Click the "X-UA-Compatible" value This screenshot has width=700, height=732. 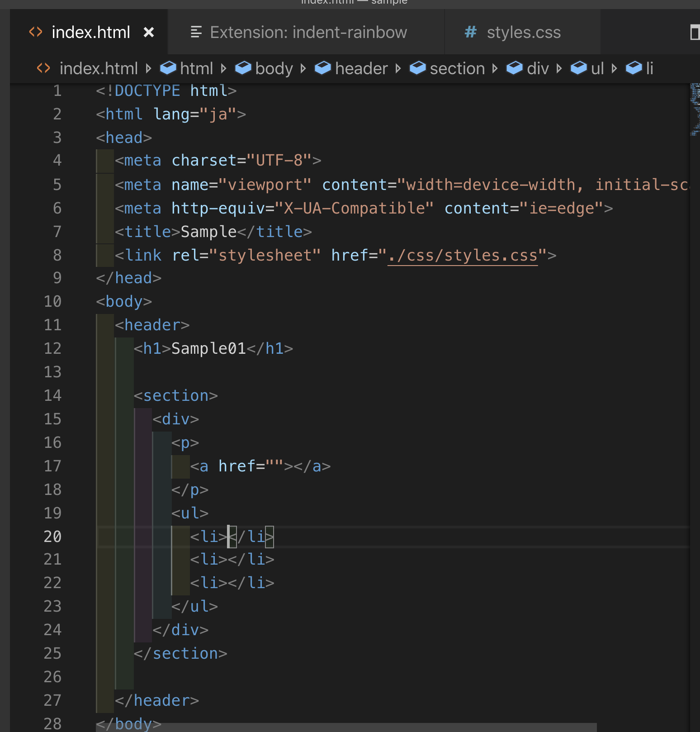coord(354,208)
